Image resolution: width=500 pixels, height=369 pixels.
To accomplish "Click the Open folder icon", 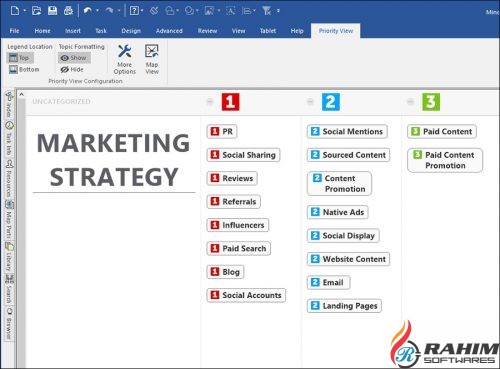I will coord(36,11).
